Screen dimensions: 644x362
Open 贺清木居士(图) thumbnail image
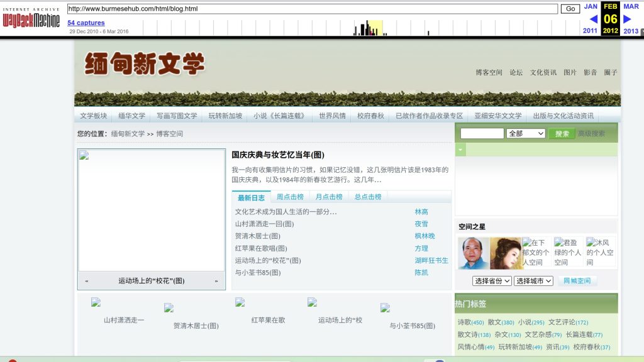coord(169,308)
